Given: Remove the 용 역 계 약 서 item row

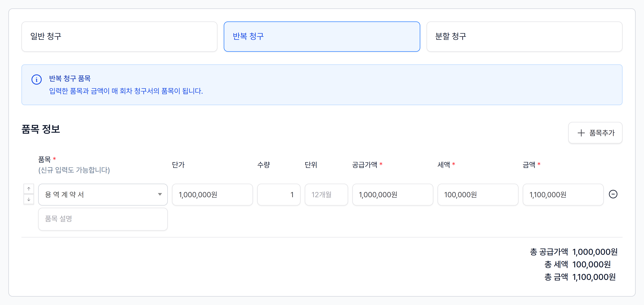Looking at the screenshot, I should [613, 194].
